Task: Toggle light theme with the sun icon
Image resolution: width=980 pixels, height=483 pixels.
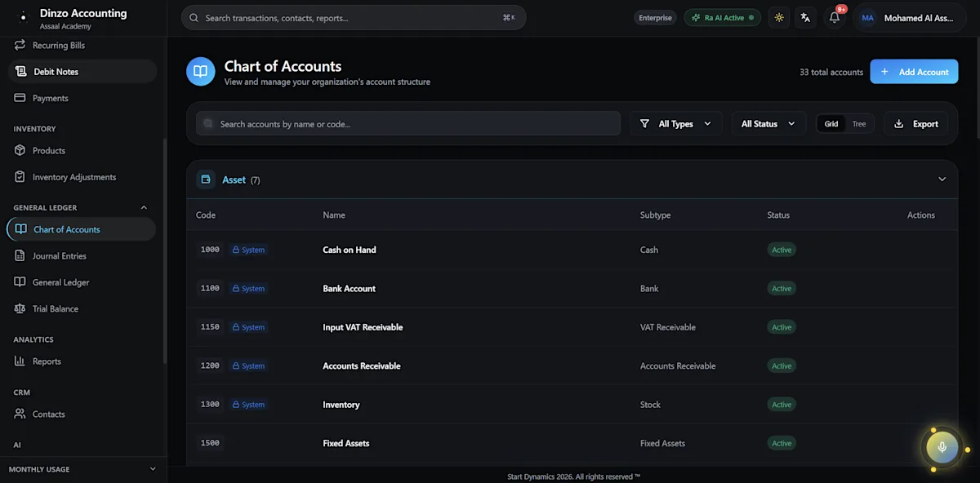Action: pyautogui.click(x=779, y=18)
